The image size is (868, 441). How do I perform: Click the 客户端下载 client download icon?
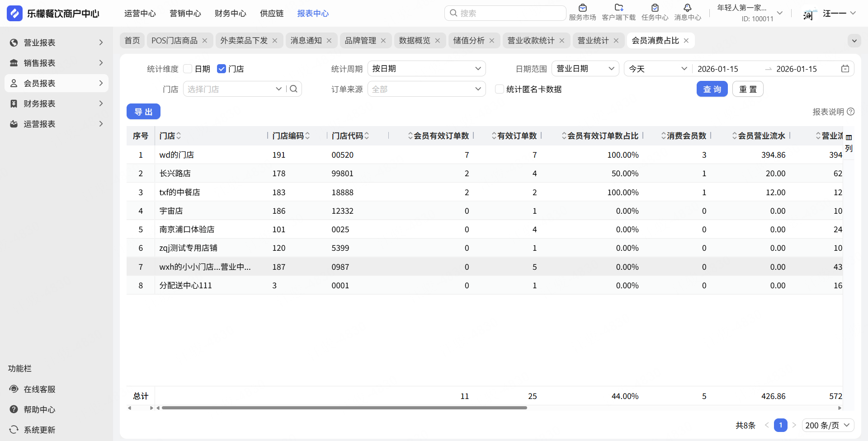618,8
